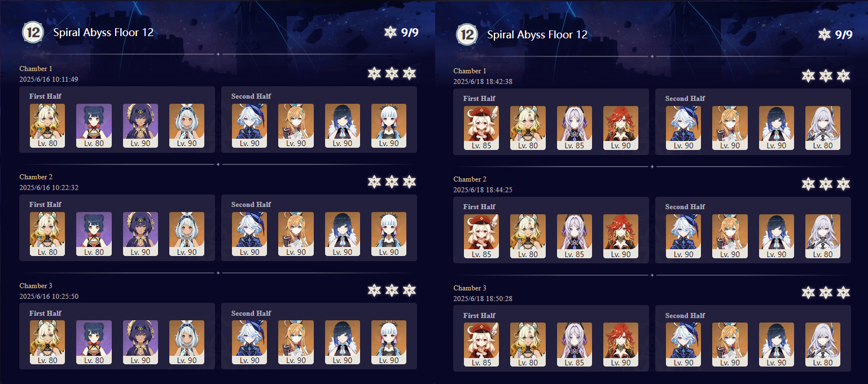The height and width of the screenshot is (384, 868).
Task: Click middle star of left panel Chamber 1
Action: 392,73
